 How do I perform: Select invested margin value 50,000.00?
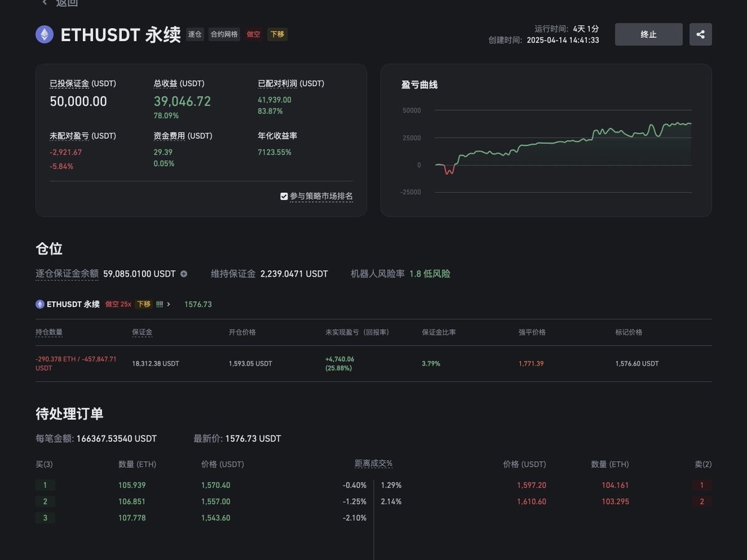pyautogui.click(x=78, y=101)
